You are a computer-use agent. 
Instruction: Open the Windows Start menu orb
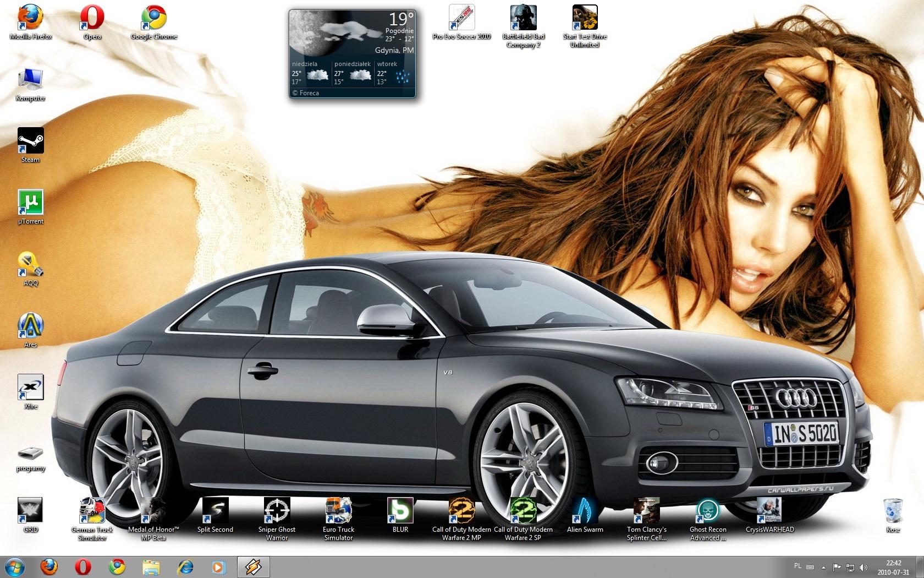15,566
